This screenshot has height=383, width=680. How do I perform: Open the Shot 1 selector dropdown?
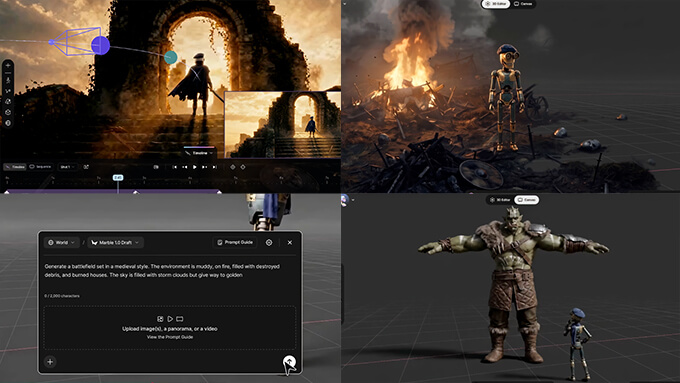pyautogui.click(x=68, y=167)
